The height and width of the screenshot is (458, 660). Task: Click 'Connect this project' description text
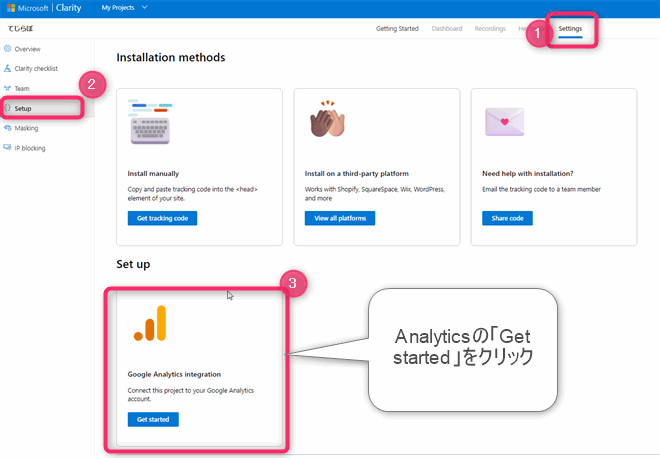[191, 394]
